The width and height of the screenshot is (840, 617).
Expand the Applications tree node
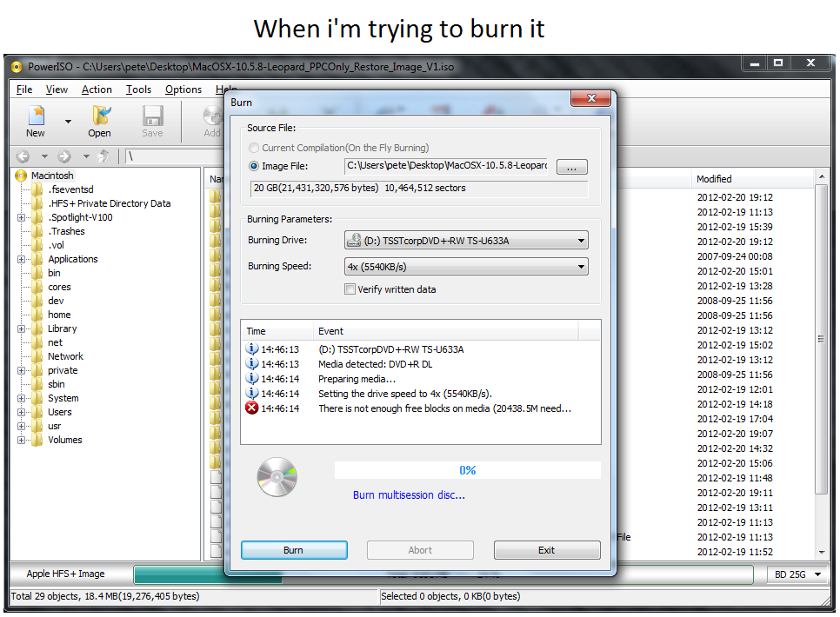tap(21, 259)
